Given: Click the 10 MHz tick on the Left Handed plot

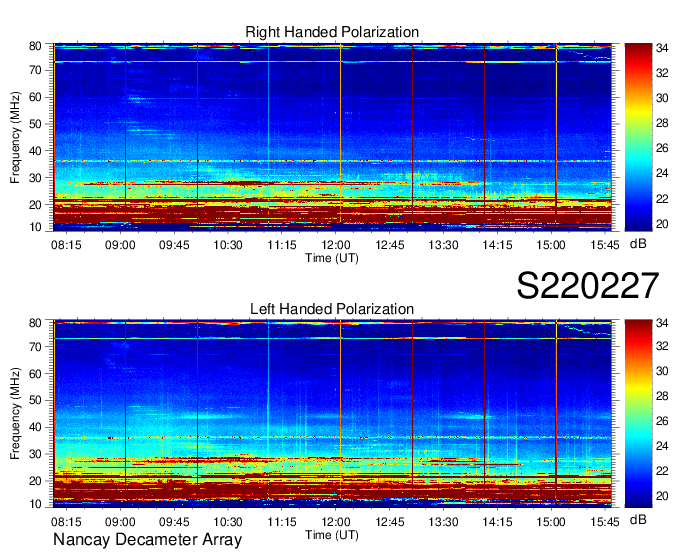Looking at the screenshot, I should point(35,504).
